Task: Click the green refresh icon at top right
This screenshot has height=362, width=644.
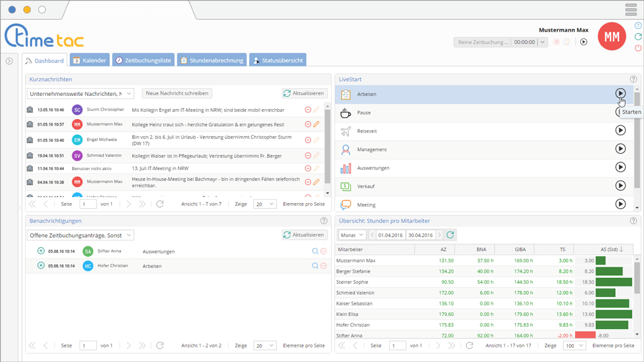Action: [x=638, y=37]
